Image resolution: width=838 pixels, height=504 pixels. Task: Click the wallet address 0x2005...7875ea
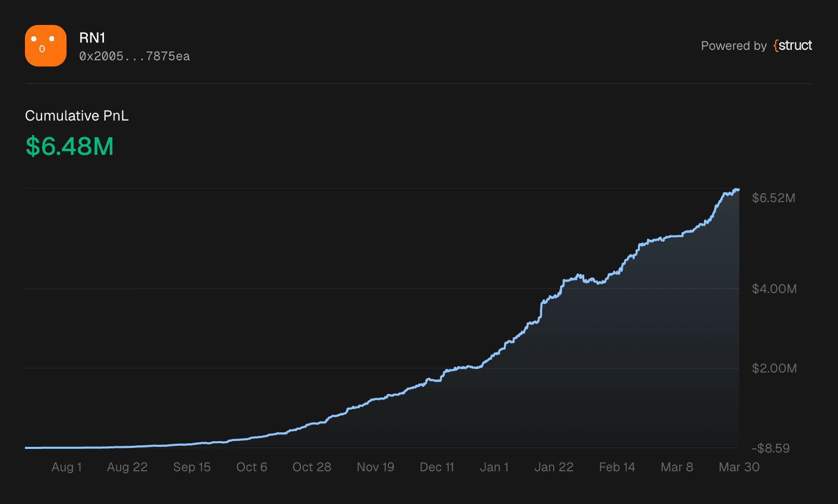pyautogui.click(x=134, y=56)
